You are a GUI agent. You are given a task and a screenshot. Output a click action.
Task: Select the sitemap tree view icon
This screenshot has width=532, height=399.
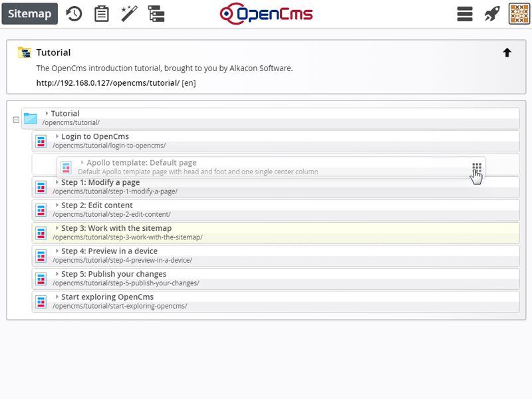pyautogui.click(x=156, y=14)
